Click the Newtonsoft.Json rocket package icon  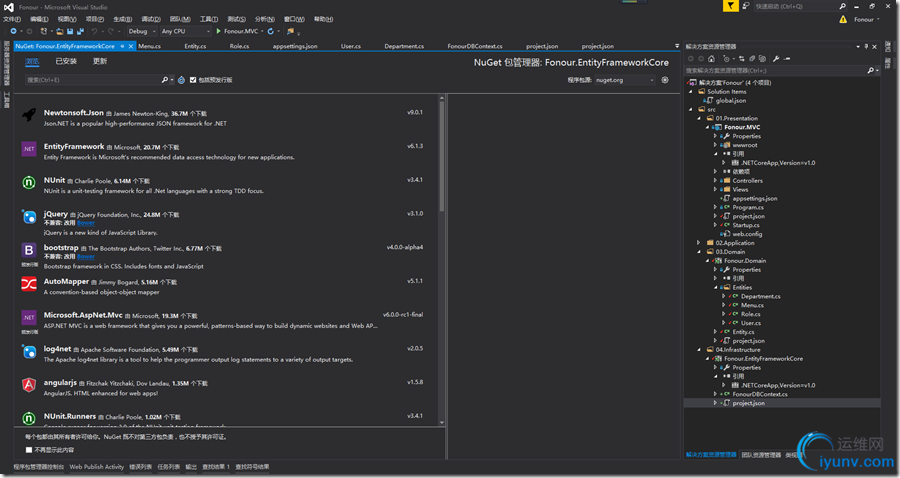tap(29, 115)
